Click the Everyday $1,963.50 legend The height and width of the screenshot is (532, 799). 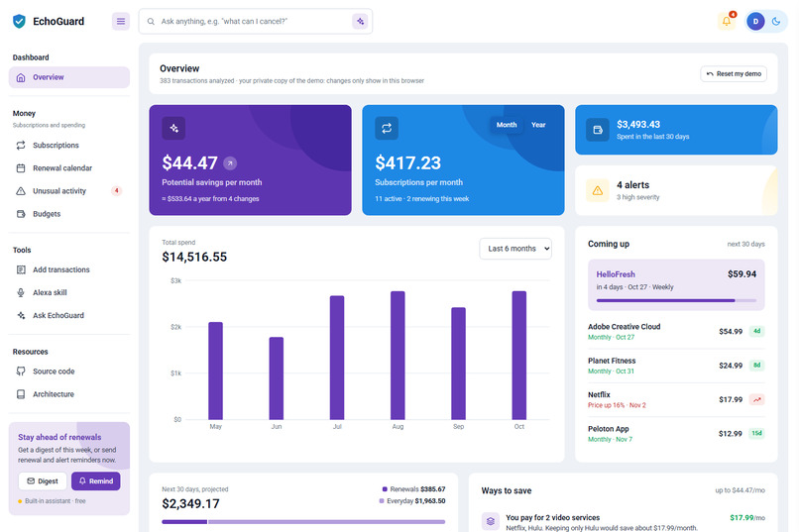point(412,501)
